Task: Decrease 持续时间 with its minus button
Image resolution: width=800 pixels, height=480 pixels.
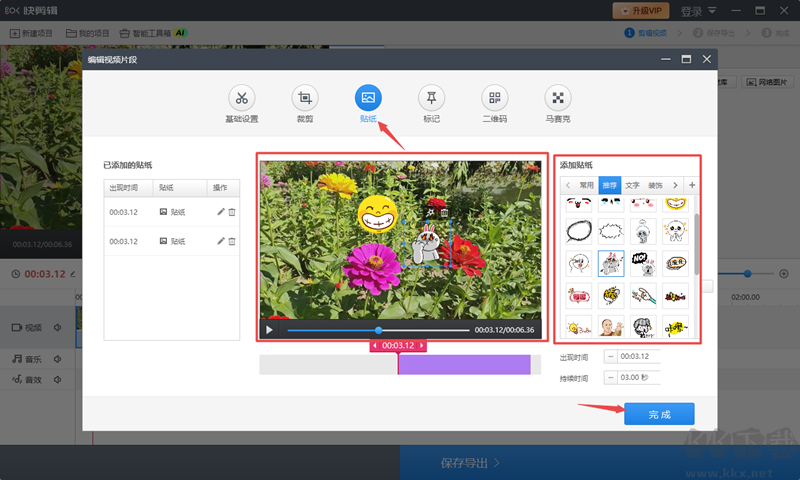Action: pos(610,377)
